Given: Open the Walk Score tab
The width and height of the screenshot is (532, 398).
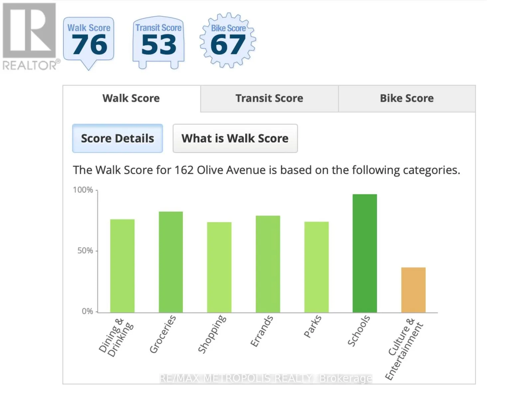Looking at the screenshot, I should pos(131,98).
